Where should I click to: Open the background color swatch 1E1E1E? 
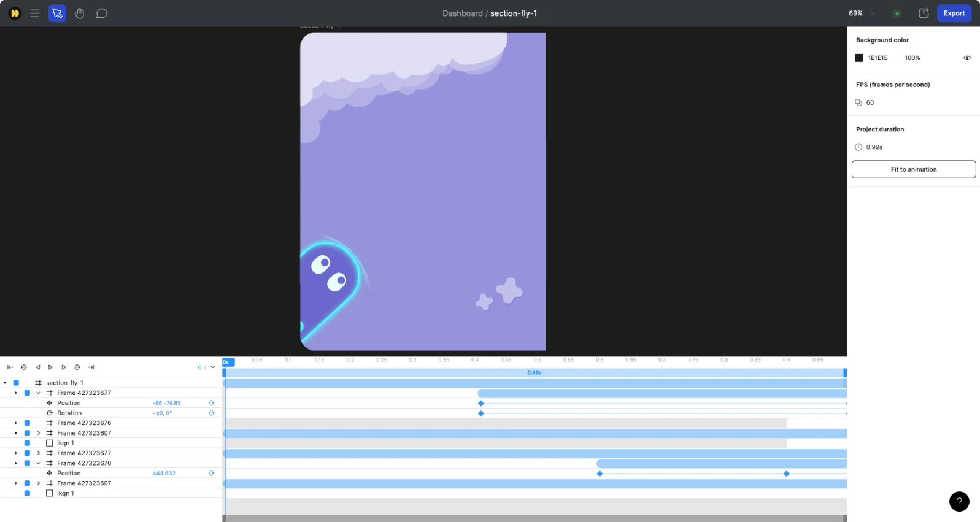tap(859, 58)
